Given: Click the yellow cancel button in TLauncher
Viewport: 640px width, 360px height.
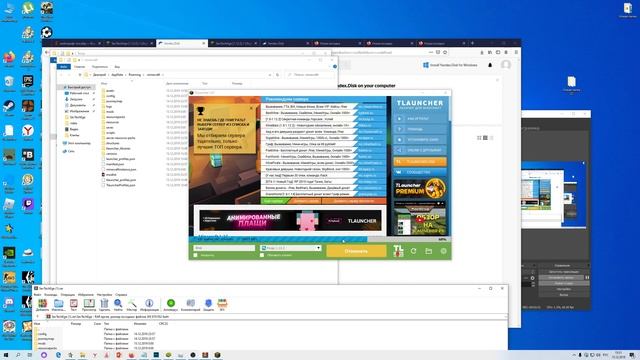Looking at the screenshot, I should pyautogui.click(x=356, y=251).
